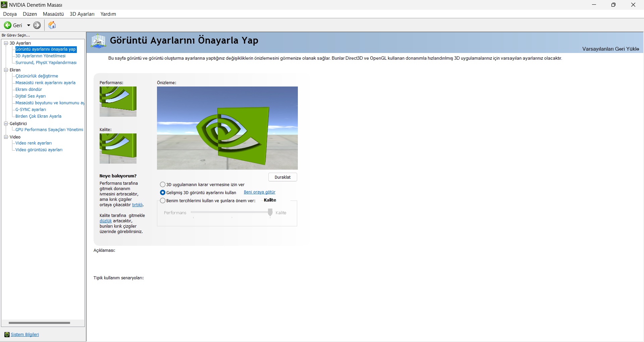Click the Sistem Bilgileri link

[x=25, y=335]
